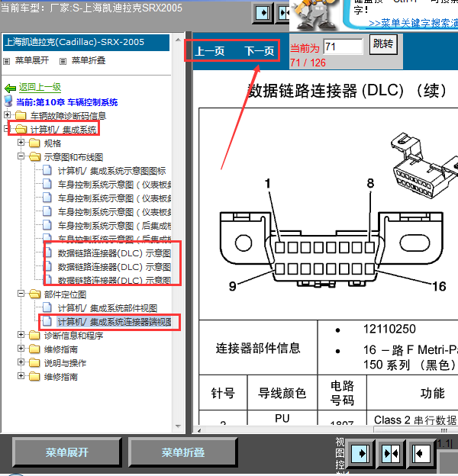
Task: Click bottom view control right-arrow icon
Action: (x=360, y=454)
